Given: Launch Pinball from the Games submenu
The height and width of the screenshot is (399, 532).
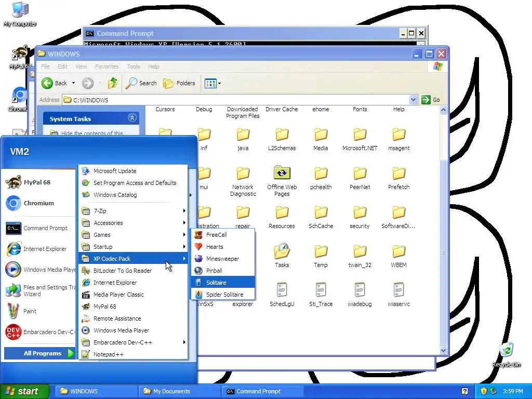Looking at the screenshot, I should click(x=222, y=271).
